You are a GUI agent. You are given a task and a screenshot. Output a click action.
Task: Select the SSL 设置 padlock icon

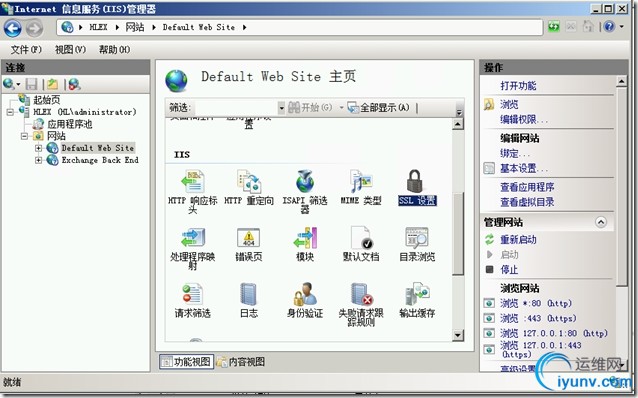point(415,182)
